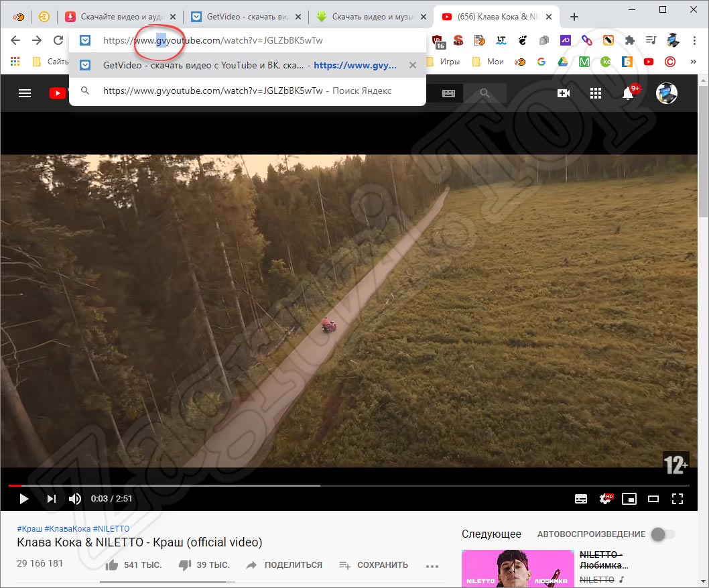This screenshot has height=588, width=709.
Task: Open the Игры bookmarks folder
Action: pos(443,62)
